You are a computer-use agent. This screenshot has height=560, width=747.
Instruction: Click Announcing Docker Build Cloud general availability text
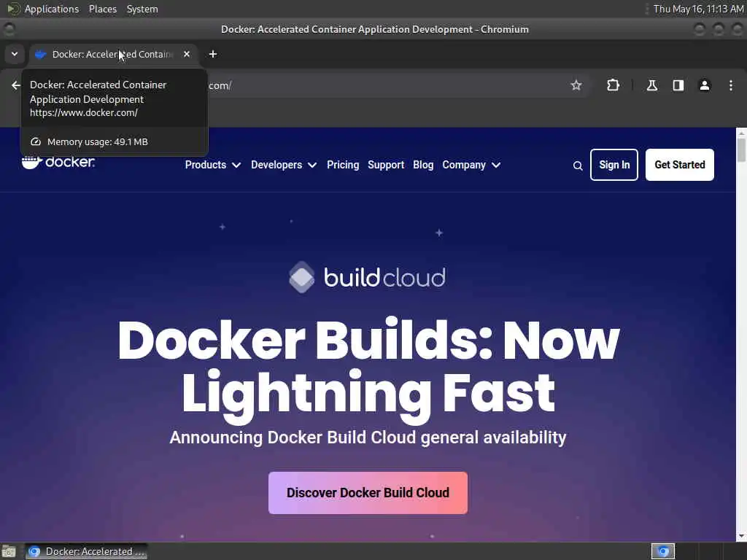(368, 437)
